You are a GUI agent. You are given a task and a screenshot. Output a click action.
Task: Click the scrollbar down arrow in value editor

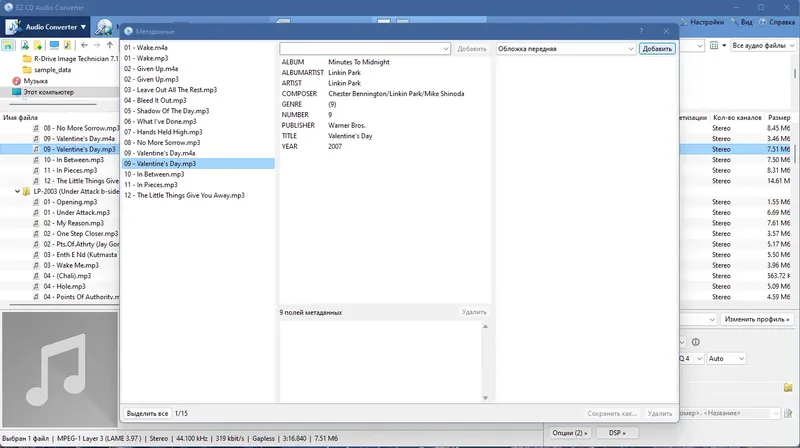(x=485, y=398)
